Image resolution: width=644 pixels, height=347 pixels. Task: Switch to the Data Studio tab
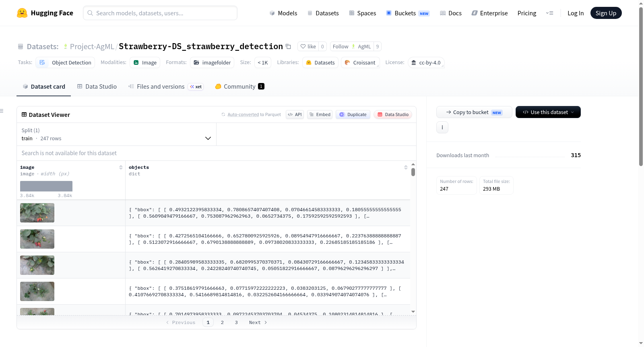click(x=97, y=86)
